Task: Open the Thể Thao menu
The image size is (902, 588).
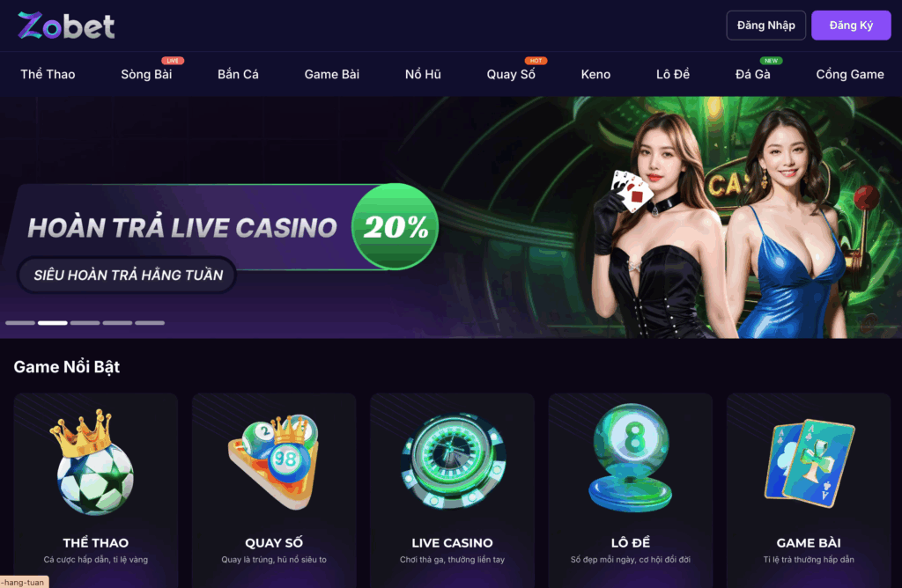Action: pyautogui.click(x=48, y=74)
